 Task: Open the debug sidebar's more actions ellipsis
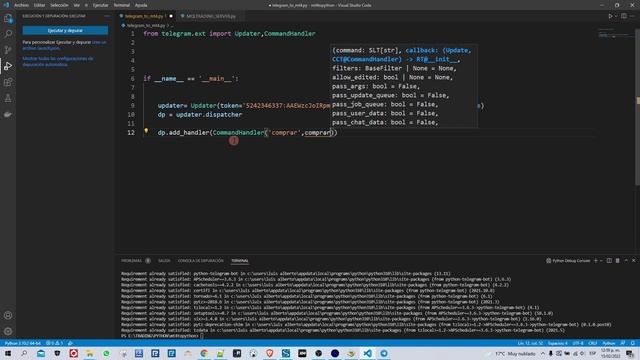(x=107, y=16)
